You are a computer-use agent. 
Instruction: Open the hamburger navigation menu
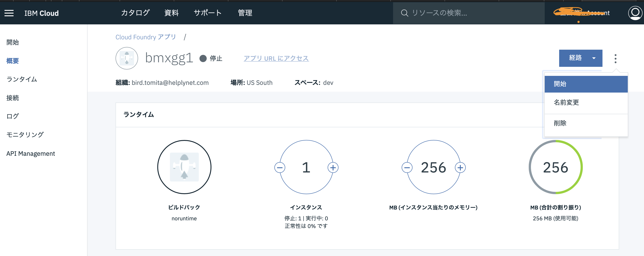(x=9, y=13)
